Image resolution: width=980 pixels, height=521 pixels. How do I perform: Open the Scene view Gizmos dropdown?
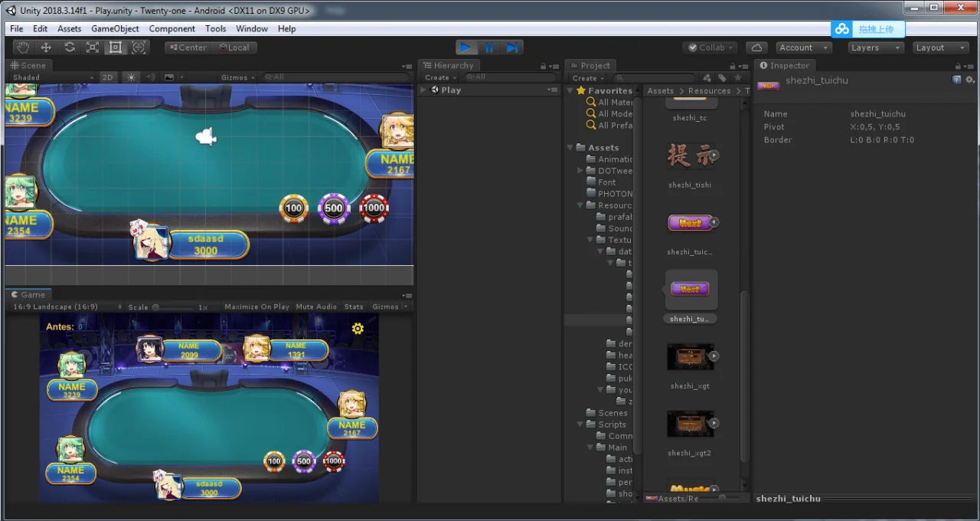[x=238, y=77]
